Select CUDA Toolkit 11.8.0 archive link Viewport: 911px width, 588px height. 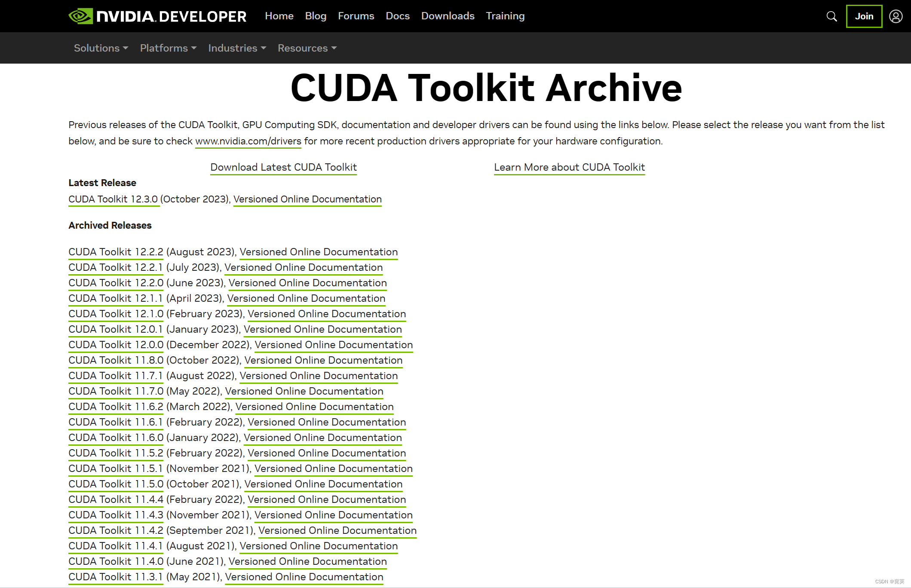point(116,360)
